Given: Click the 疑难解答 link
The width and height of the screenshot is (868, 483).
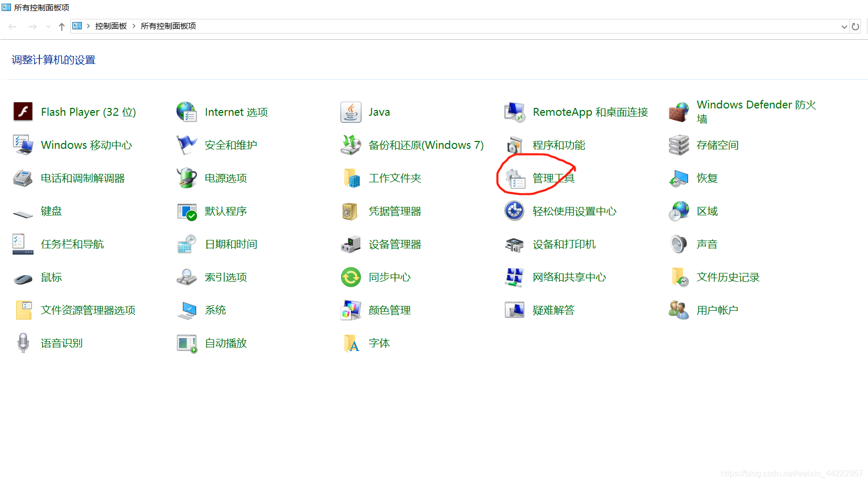Looking at the screenshot, I should click(x=554, y=310).
